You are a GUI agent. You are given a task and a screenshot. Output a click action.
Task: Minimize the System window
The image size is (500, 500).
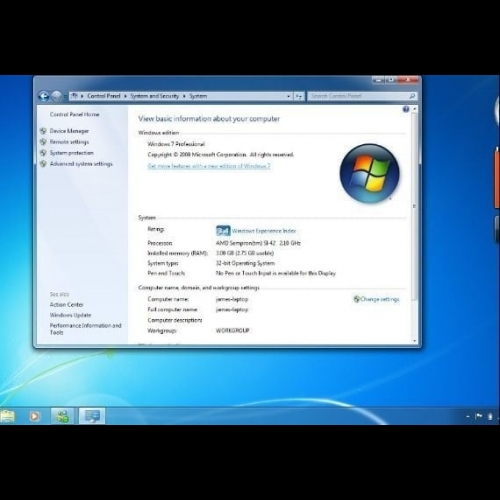pos(378,80)
